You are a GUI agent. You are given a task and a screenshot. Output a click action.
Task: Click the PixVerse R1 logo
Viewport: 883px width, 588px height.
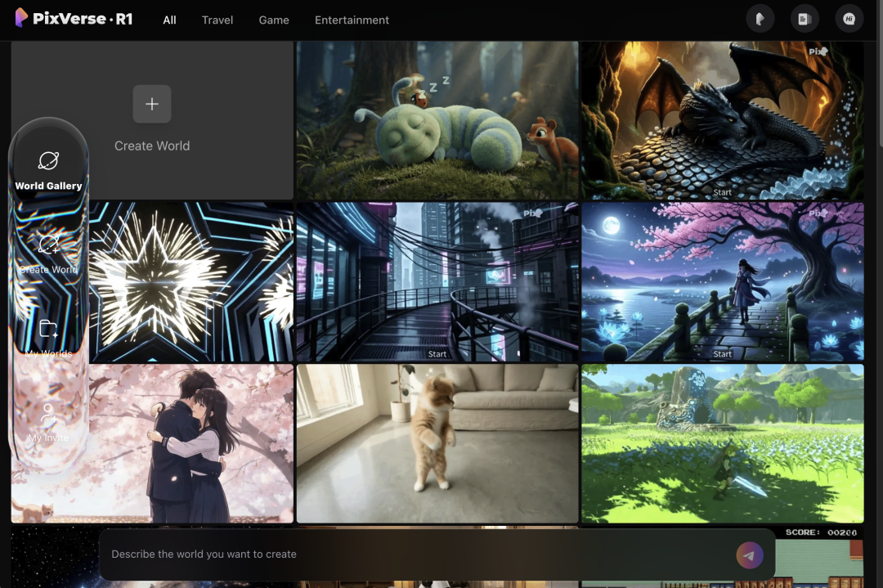click(74, 19)
